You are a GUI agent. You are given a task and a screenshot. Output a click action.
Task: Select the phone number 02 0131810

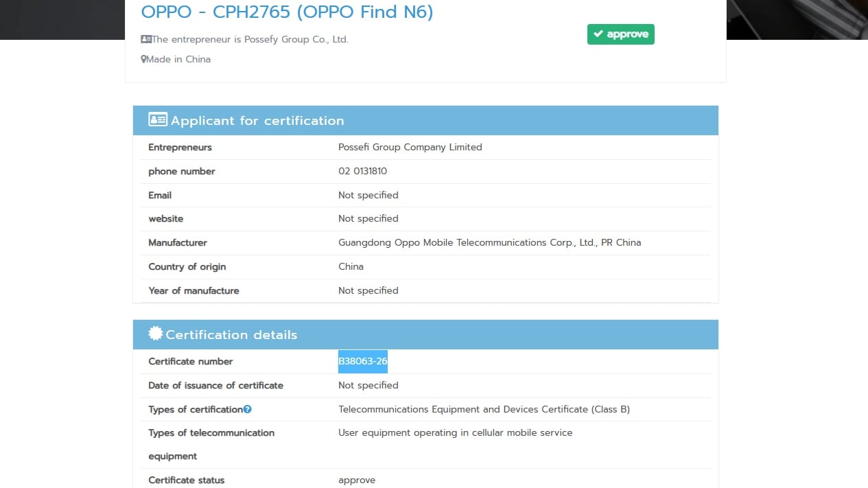(x=362, y=171)
